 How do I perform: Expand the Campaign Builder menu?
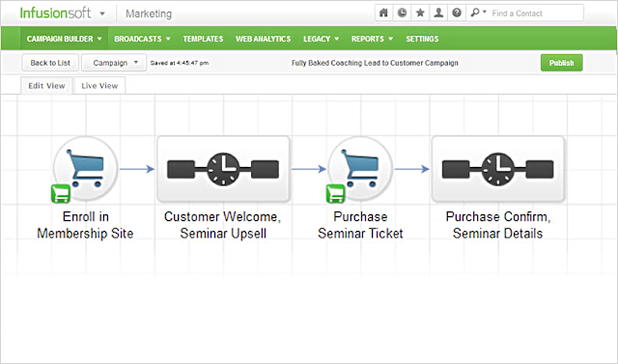tap(65, 39)
